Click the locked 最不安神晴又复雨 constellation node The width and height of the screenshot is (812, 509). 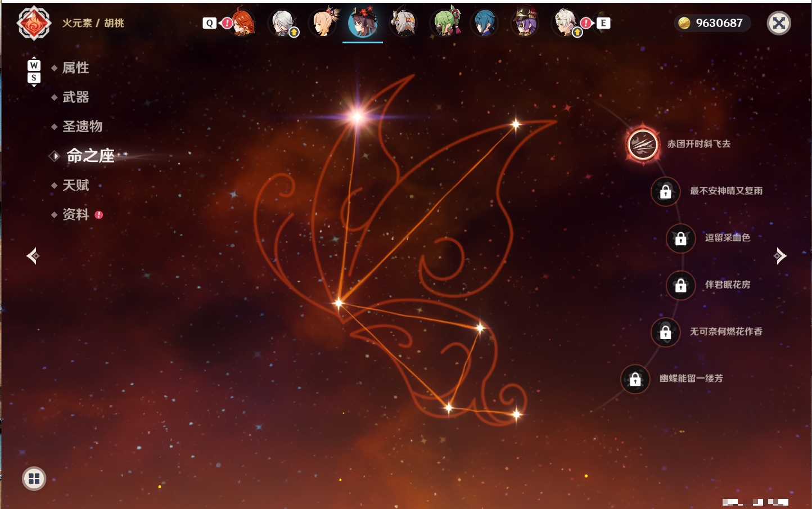(665, 191)
